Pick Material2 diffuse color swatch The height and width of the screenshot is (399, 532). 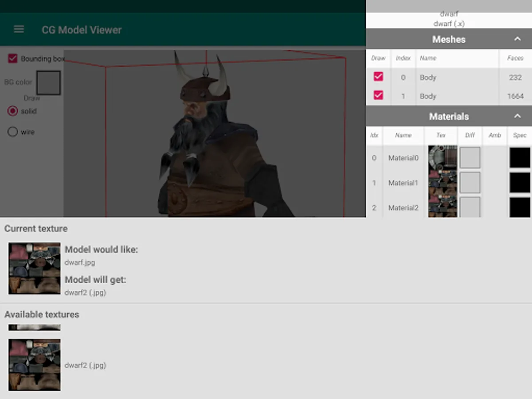pyautogui.click(x=470, y=207)
